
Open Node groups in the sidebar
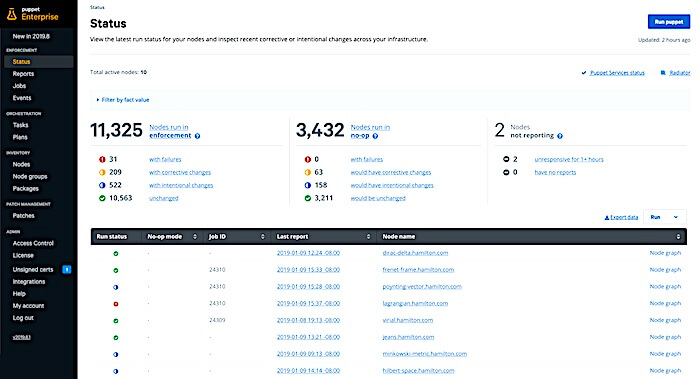[x=30, y=176]
